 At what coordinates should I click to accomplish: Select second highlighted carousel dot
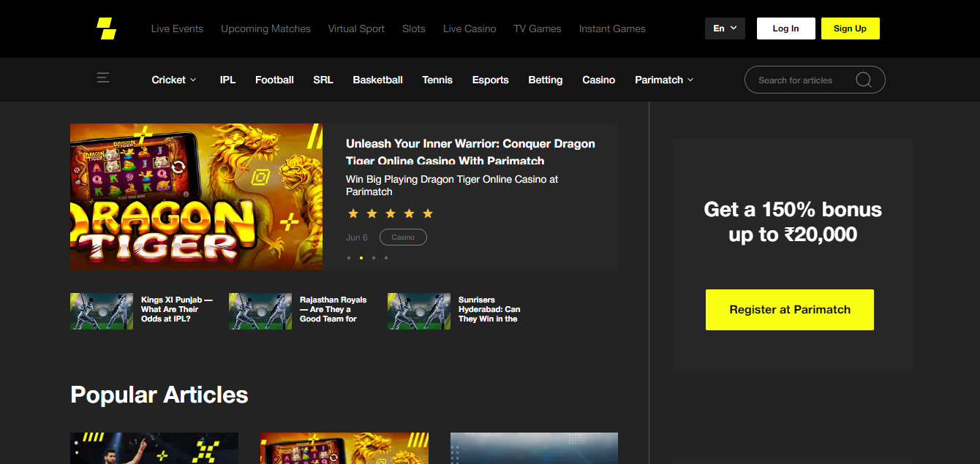pyautogui.click(x=361, y=258)
